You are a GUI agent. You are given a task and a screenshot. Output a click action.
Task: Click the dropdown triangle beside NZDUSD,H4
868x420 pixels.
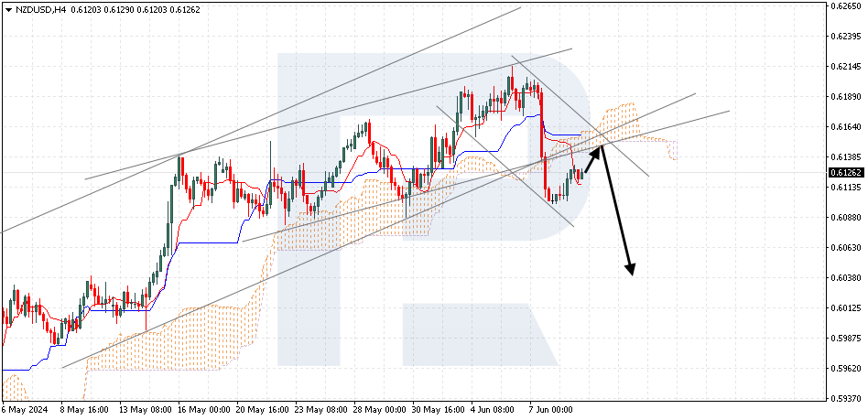8,10
